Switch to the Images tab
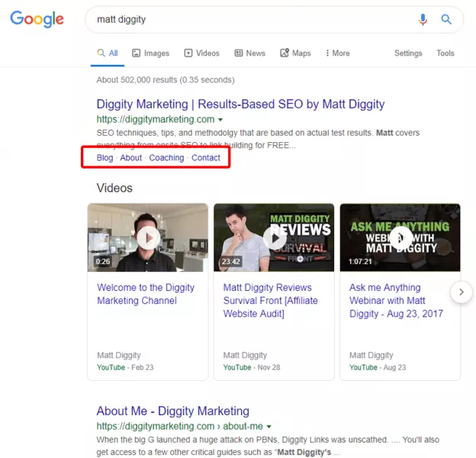The height and width of the screenshot is (458, 476). [x=151, y=53]
